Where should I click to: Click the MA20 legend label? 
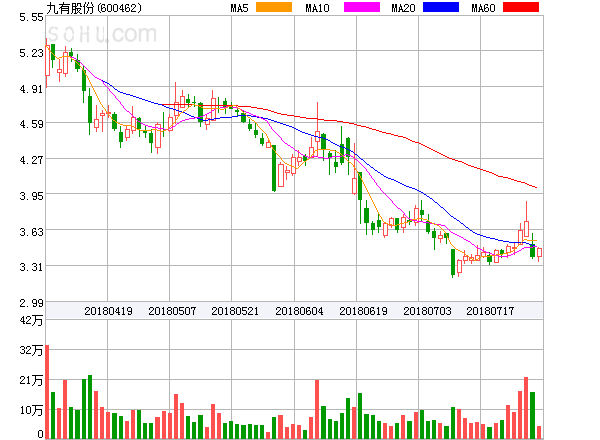(403, 8)
